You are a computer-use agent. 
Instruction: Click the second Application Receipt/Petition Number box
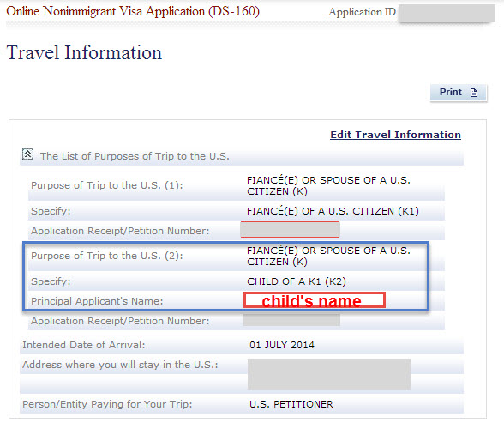(x=291, y=320)
